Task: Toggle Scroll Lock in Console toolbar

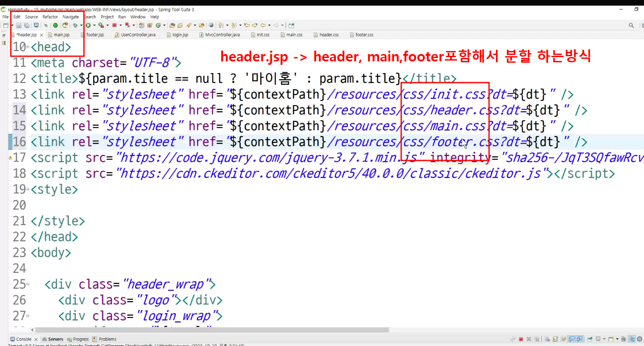Action: click(x=555, y=339)
